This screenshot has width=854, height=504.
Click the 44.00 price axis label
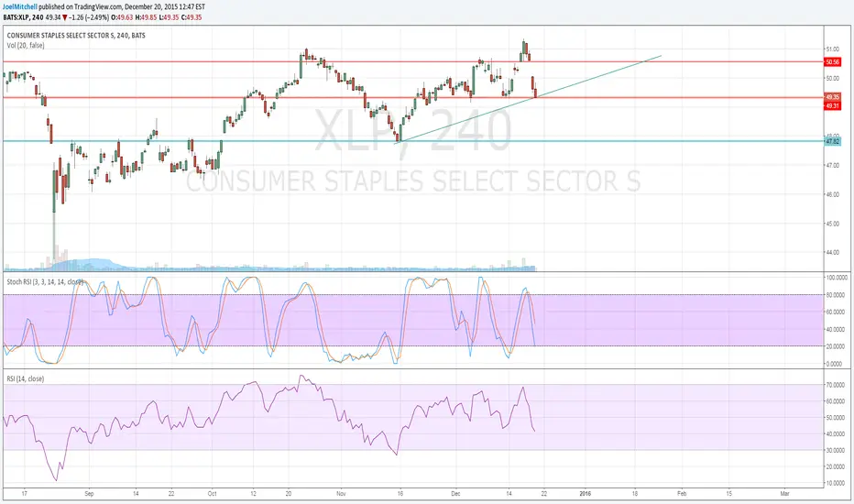click(832, 252)
